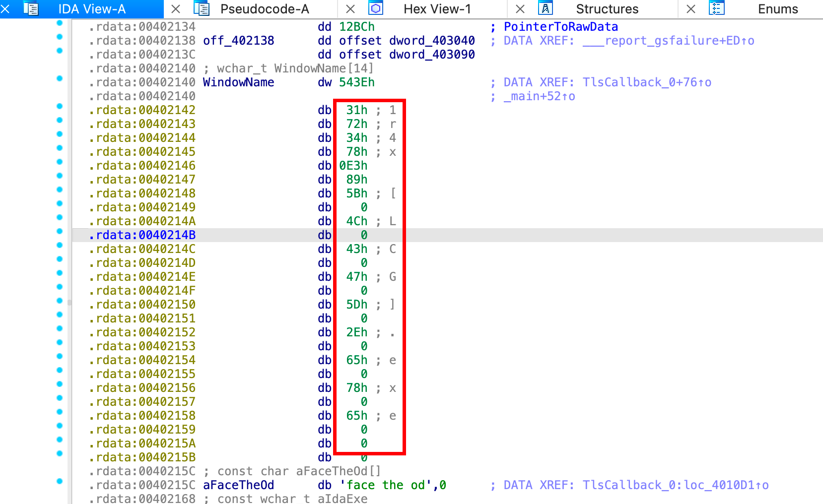Click address .rdata:0040214E

[142, 277]
